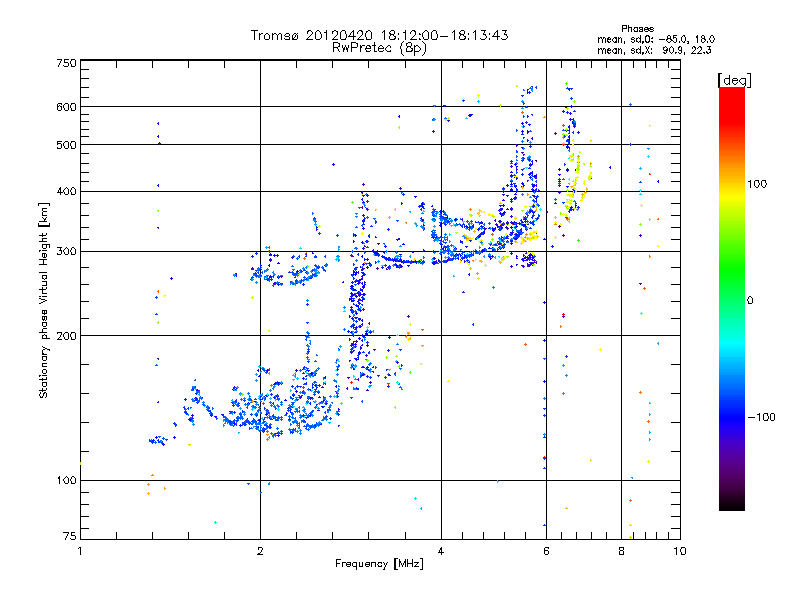Image resolution: width=800 pixels, height=600 pixels.
Task: Click the x-axis tick label '6'
Action: coord(546,552)
